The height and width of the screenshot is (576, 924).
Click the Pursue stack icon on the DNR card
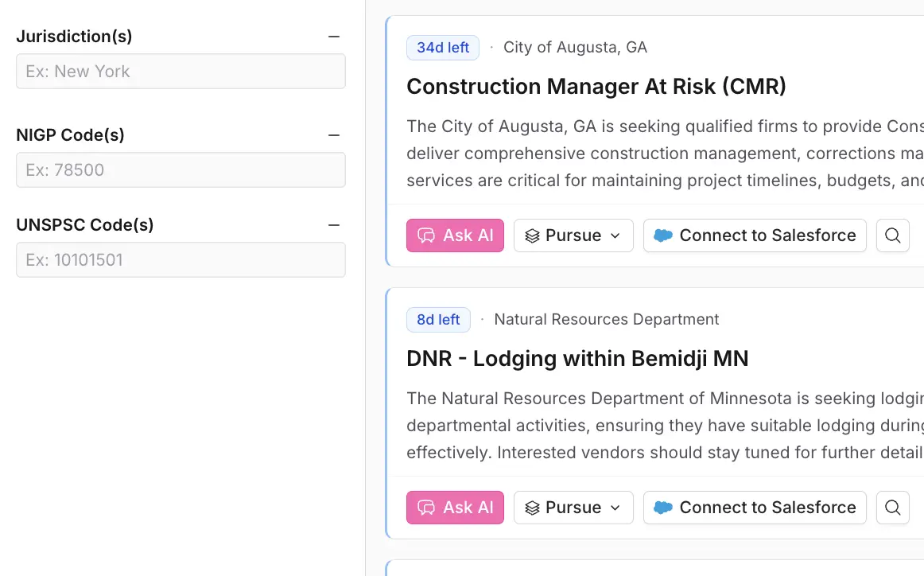[533, 507]
